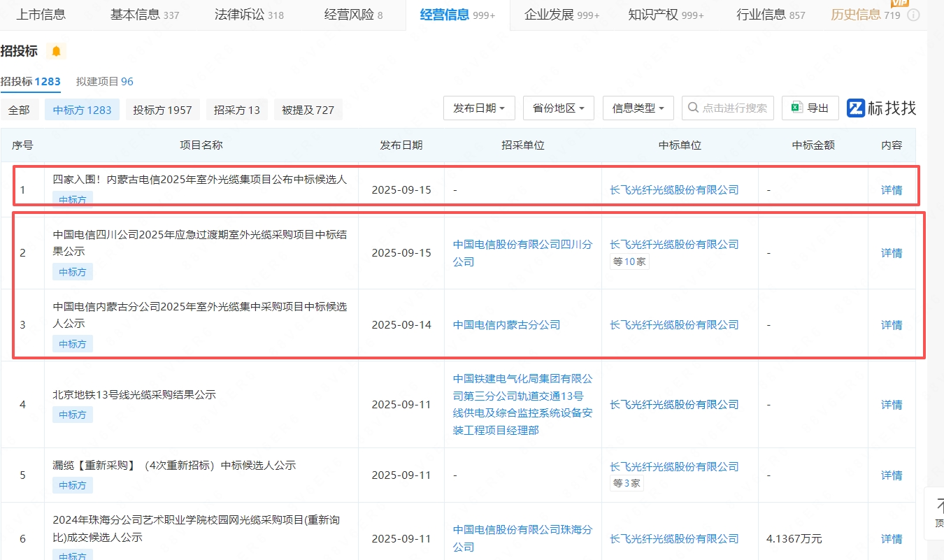This screenshot has width=944, height=560.
Task: Switch to the 基本信息 tab
Action: (x=145, y=15)
